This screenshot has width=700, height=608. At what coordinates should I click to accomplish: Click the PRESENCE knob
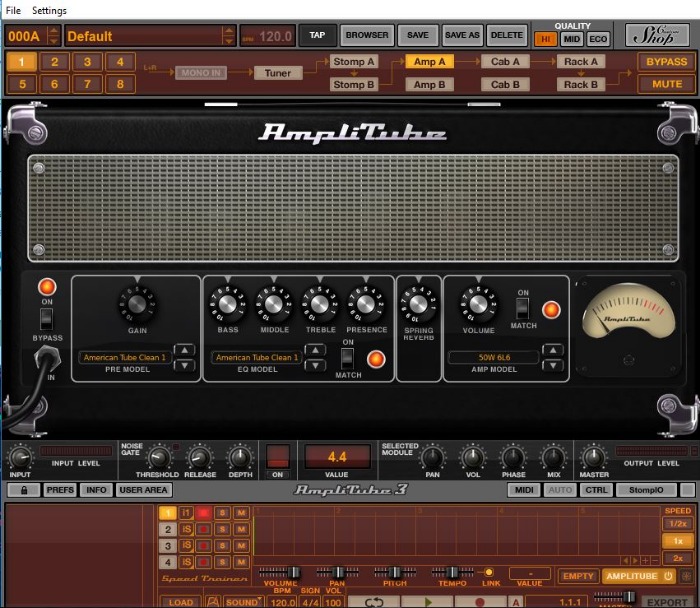tap(366, 304)
